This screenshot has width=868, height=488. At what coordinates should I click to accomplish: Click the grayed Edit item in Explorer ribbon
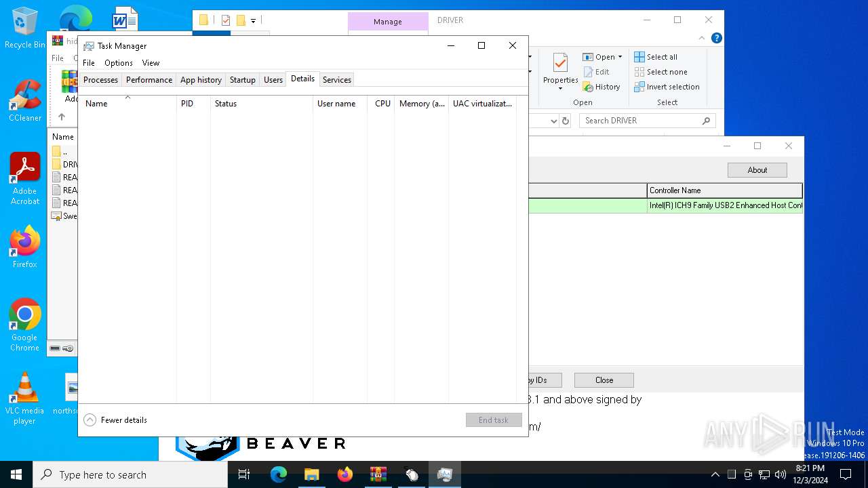tap(596, 72)
